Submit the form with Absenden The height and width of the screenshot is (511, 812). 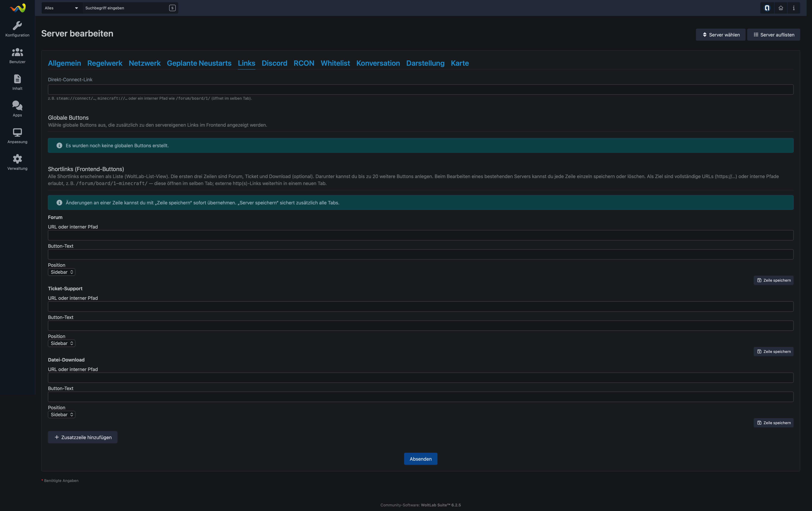click(x=420, y=459)
